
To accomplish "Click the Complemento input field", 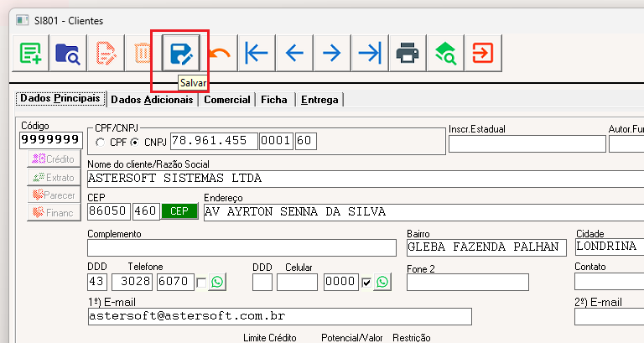I will pos(241,247).
